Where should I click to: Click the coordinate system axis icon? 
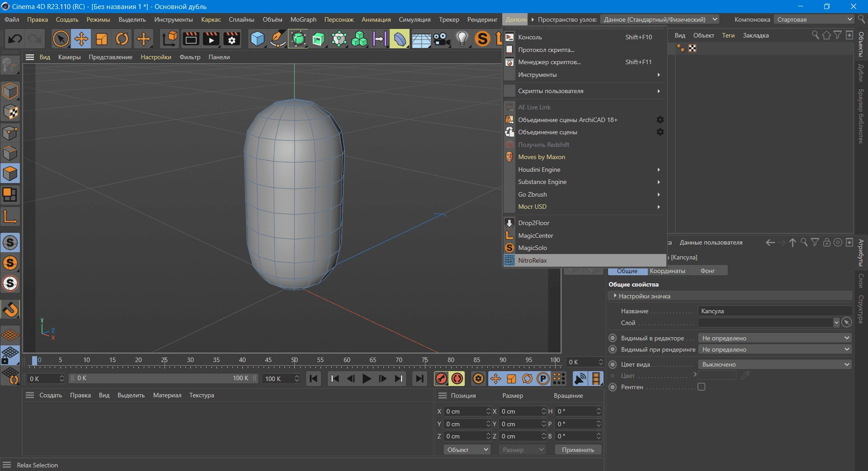(170, 39)
